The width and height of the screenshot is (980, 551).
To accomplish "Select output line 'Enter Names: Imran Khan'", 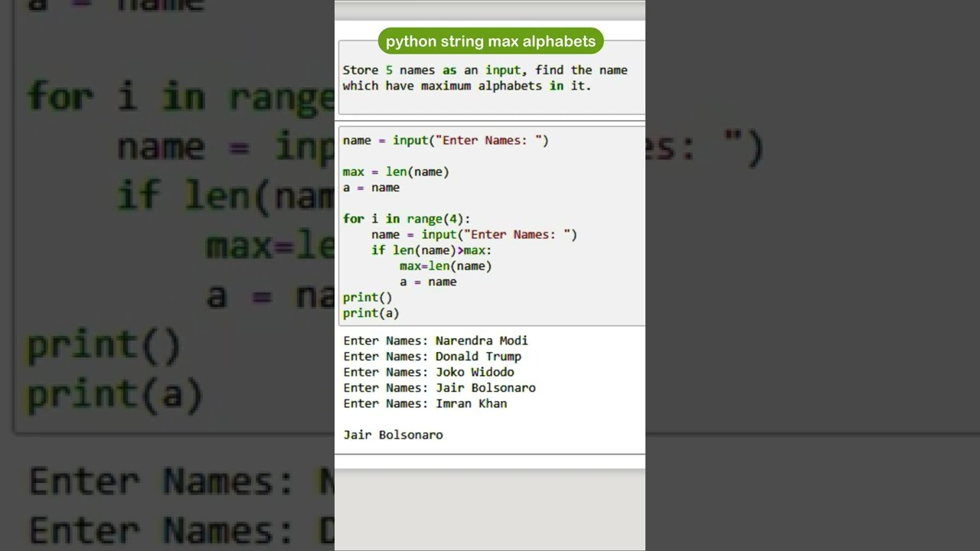I will (425, 403).
